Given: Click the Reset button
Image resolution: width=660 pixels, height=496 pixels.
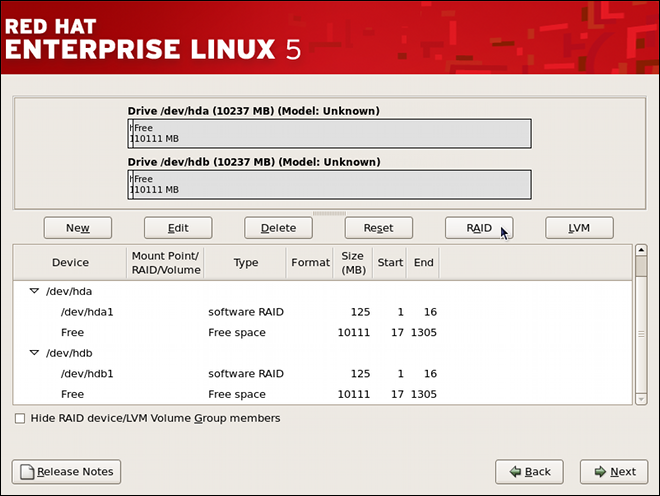Looking at the screenshot, I should [378, 228].
